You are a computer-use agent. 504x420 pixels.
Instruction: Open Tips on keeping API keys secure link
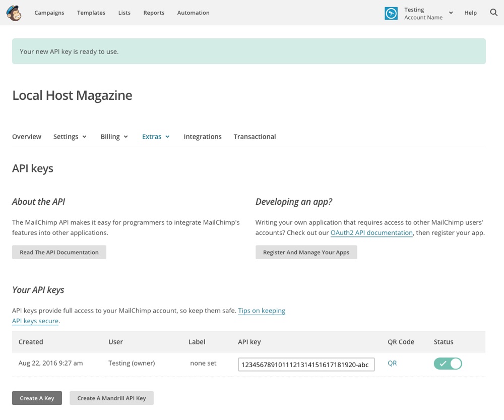[261, 311]
